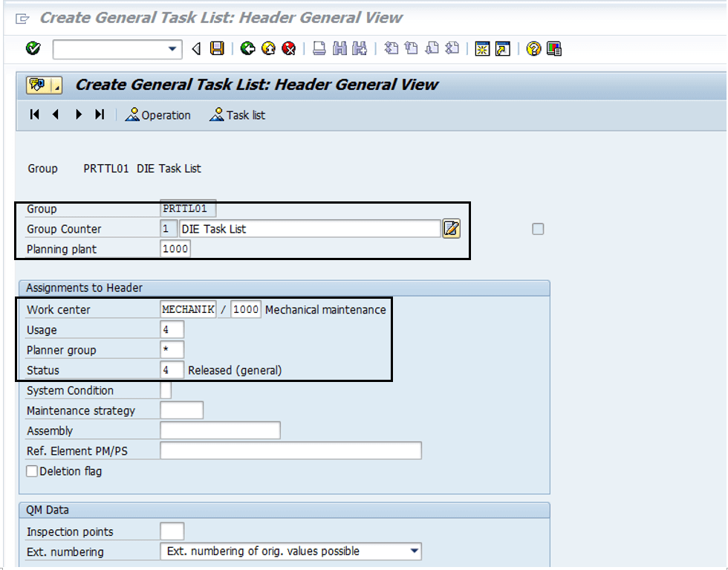
Task: Jump to the last header entry
Action: 100,114
